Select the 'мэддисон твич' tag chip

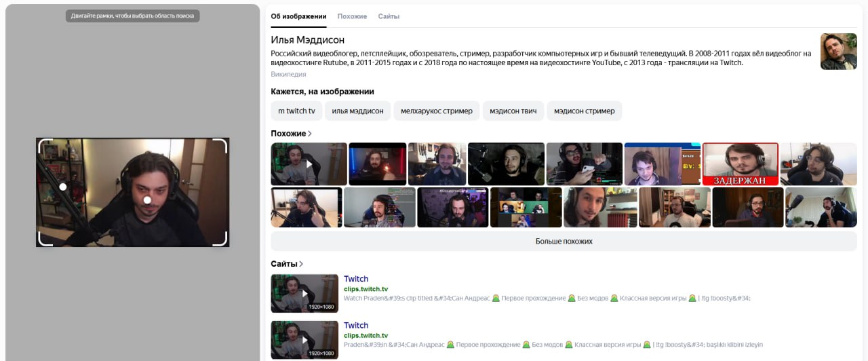[x=513, y=111]
